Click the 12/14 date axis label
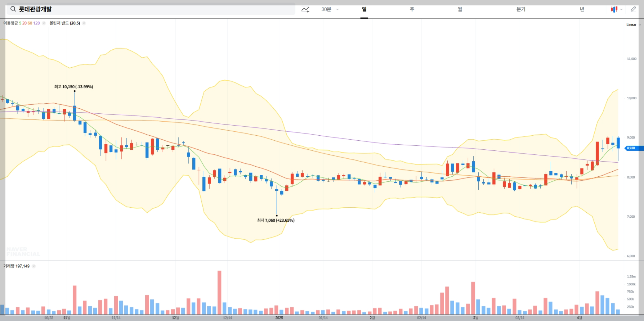Screen dimensions: 644x321 [227, 318]
